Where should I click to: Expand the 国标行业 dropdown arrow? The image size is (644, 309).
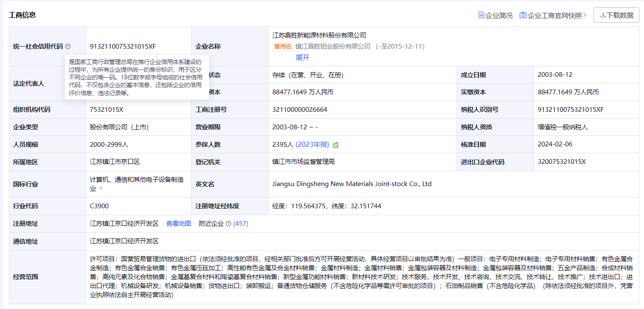[101, 189]
